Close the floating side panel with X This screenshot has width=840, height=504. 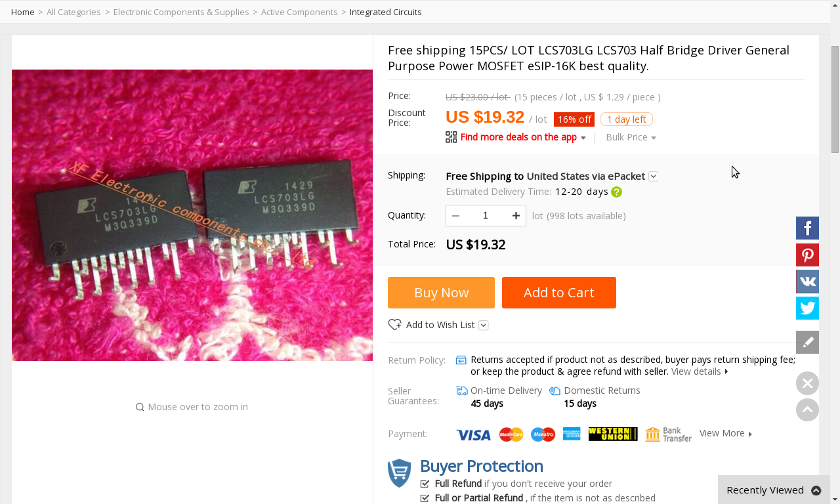(x=807, y=383)
